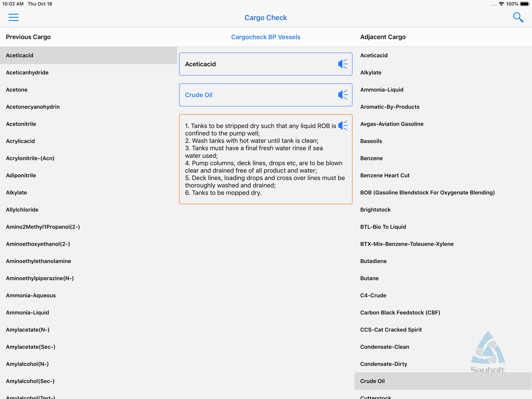The image size is (532, 399).
Task: Choose BTX-Mix-Benzene-Toleuene-Xylene adjacent cargo
Action: click(443, 244)
